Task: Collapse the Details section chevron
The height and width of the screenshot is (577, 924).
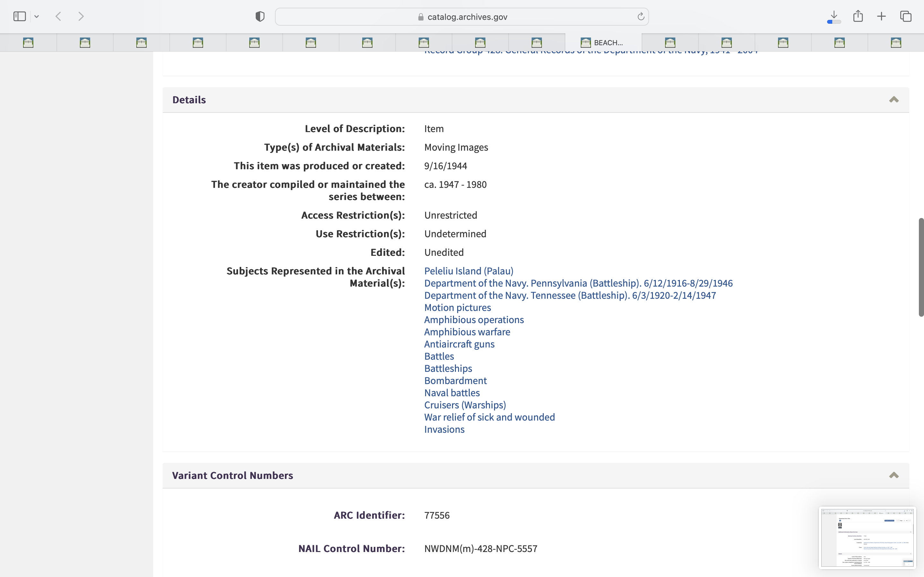Action: [894, 100]
